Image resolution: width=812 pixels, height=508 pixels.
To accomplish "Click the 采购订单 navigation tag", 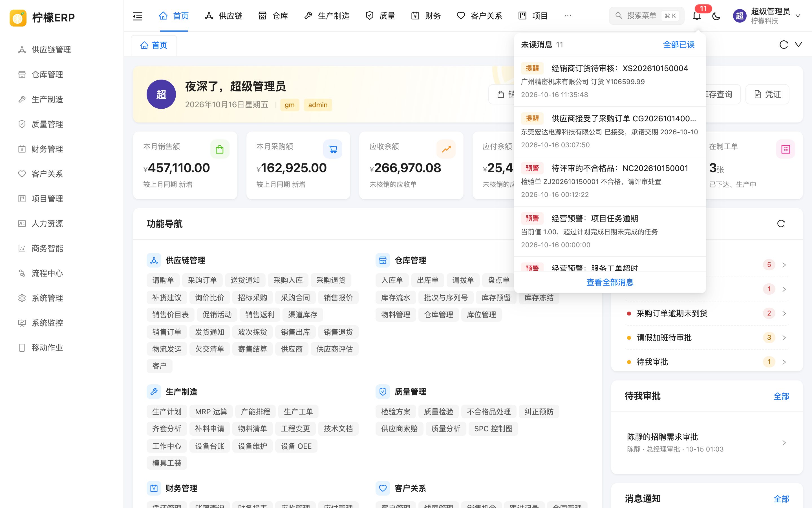I will pos(202,280).
